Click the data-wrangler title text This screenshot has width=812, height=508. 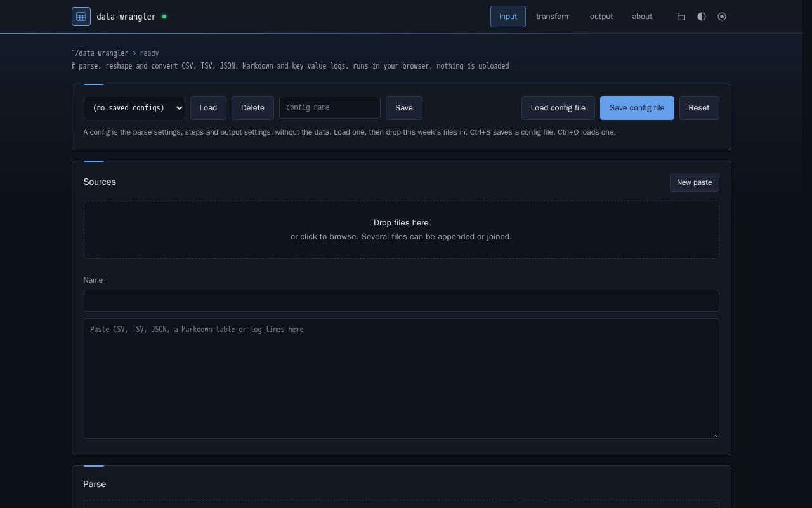tap(126, 17)
